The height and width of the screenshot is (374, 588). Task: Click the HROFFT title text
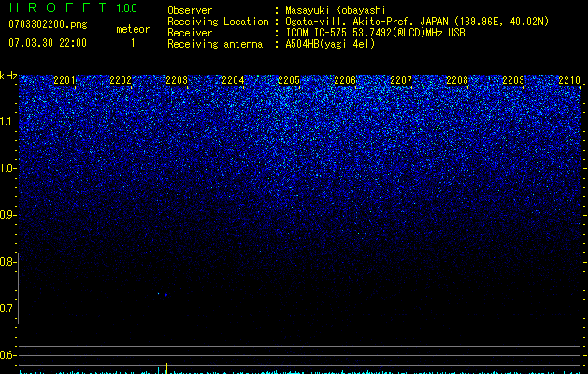pos(58,7)
